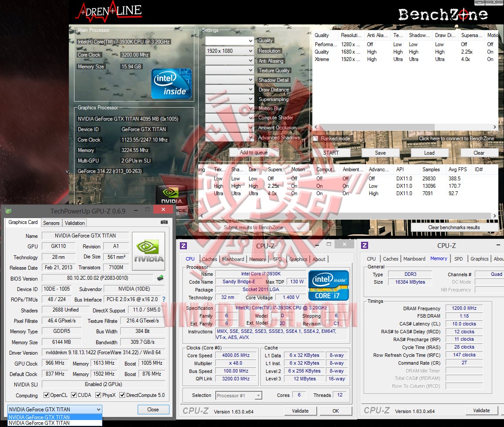Open the Quality dropdown
The height and width of the screenshot is (427, 504).
[230, 41]
